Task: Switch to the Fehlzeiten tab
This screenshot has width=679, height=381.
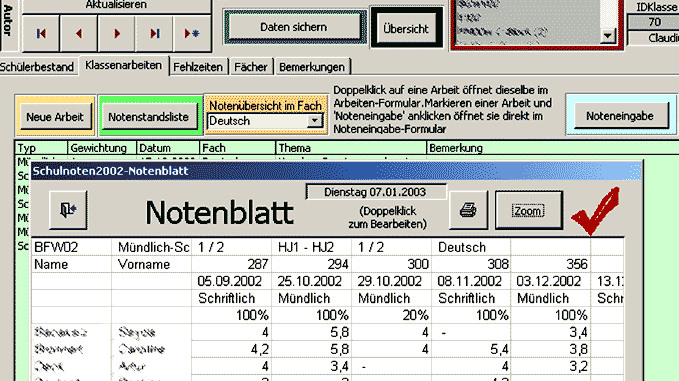Action: [x=198, y=67]
